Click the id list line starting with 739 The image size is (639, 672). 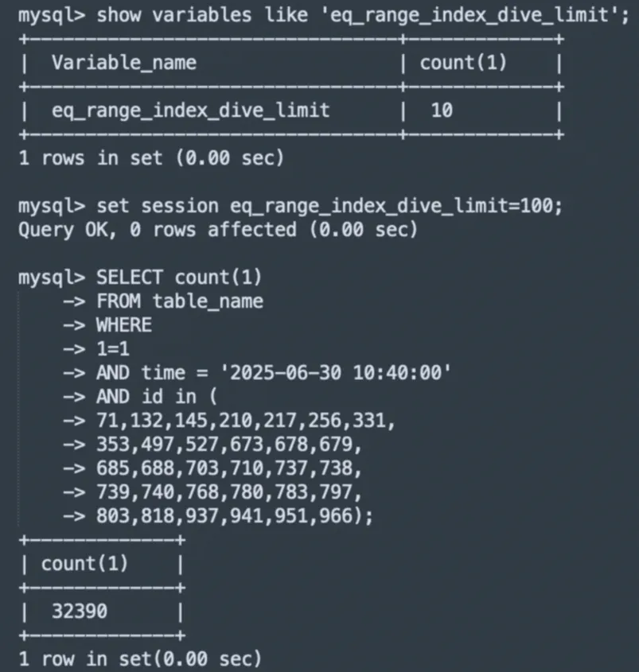pos(229,492)
